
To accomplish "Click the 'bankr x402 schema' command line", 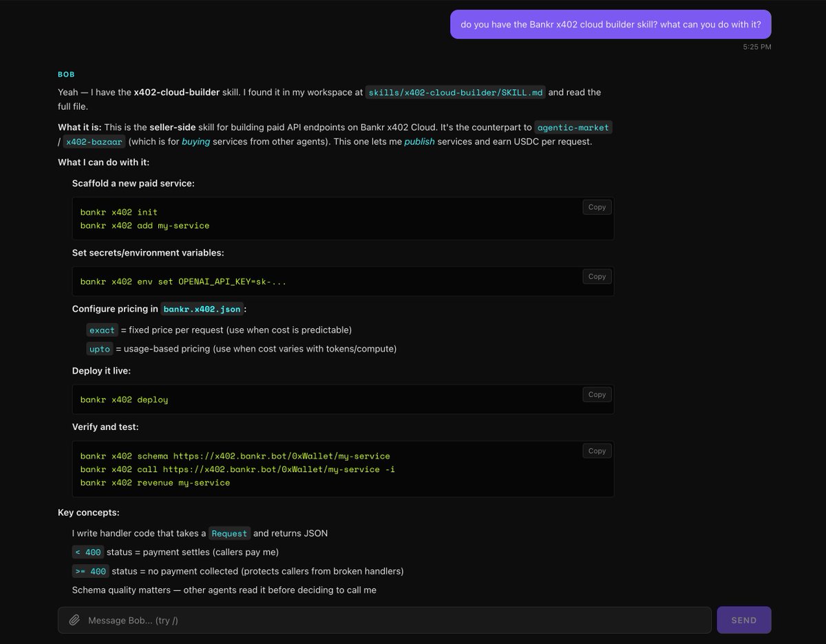I will tap(235, 456).
